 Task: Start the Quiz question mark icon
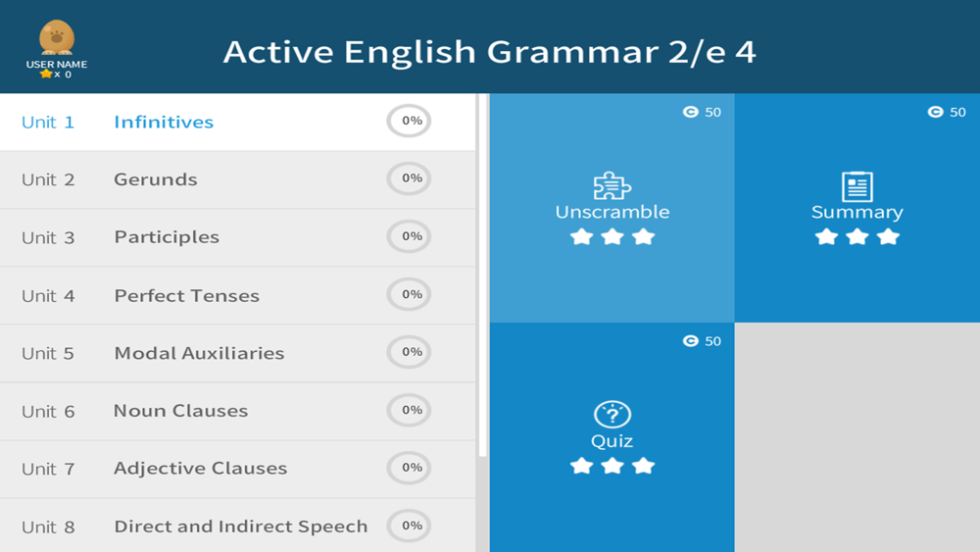click(612, 414)
